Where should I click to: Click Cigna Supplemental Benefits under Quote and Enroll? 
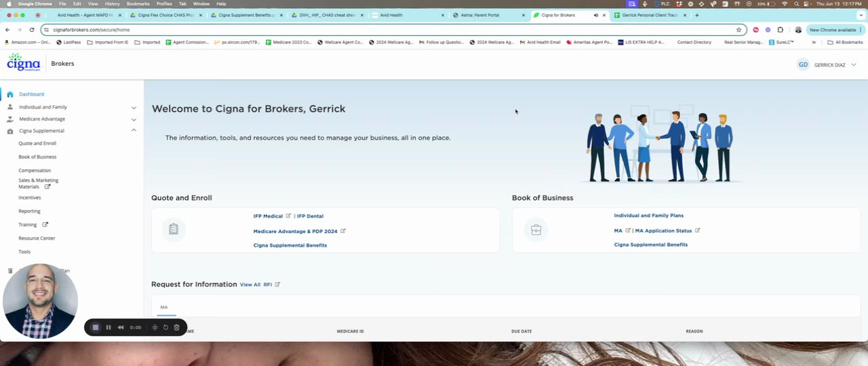pyautogui.click(x=290, y=245)
